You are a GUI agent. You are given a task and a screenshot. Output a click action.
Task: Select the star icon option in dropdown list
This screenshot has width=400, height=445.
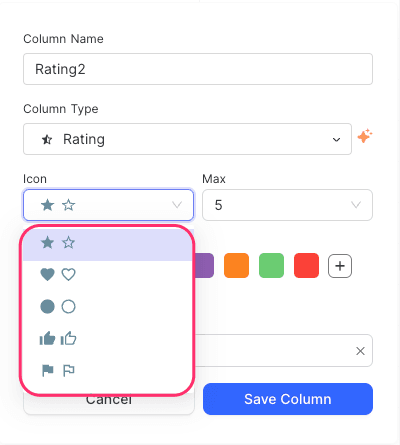108,243
